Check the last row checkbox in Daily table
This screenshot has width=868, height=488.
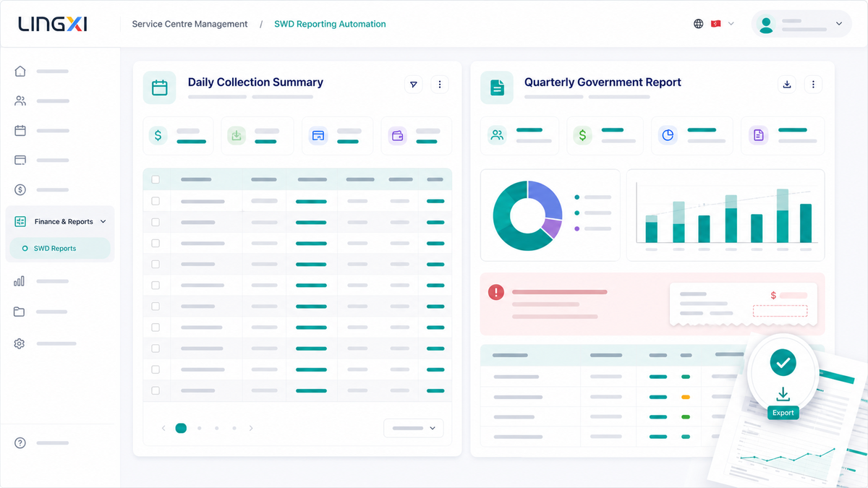(156, 390)
